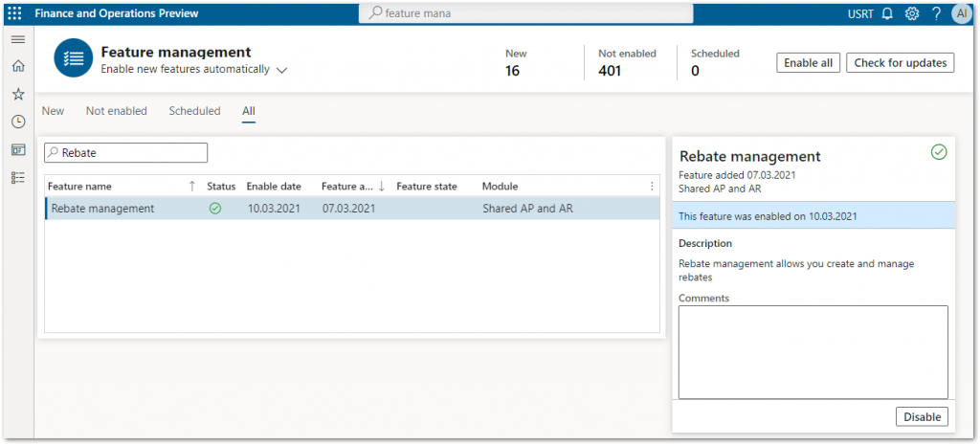Click the Not enabled 401 tile
Image resolution: width=980 pixels, height=445 pixels.
[627, 62]
